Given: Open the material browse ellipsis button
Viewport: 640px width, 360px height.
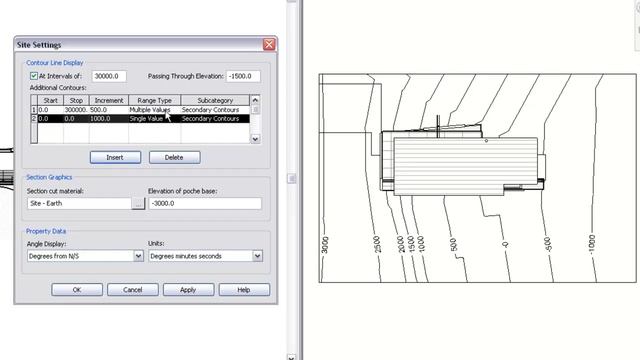Looking at the screenshot, I should click(x=138, y=203).
